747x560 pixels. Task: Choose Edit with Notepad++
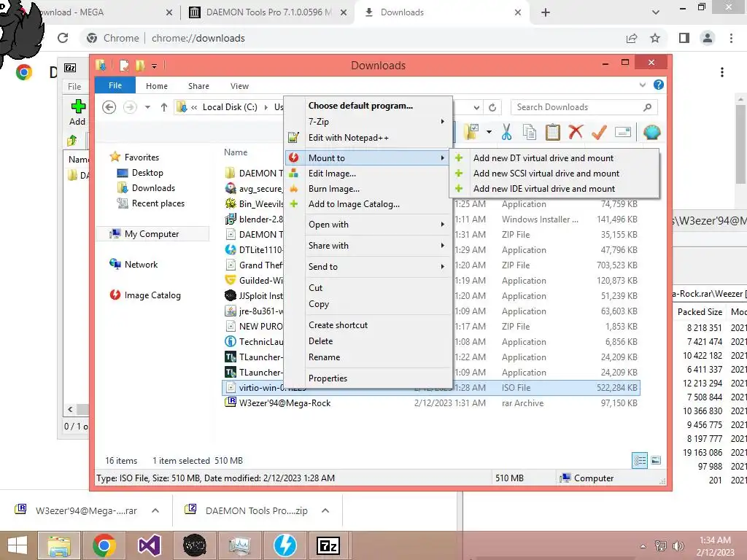coord(368,138)
